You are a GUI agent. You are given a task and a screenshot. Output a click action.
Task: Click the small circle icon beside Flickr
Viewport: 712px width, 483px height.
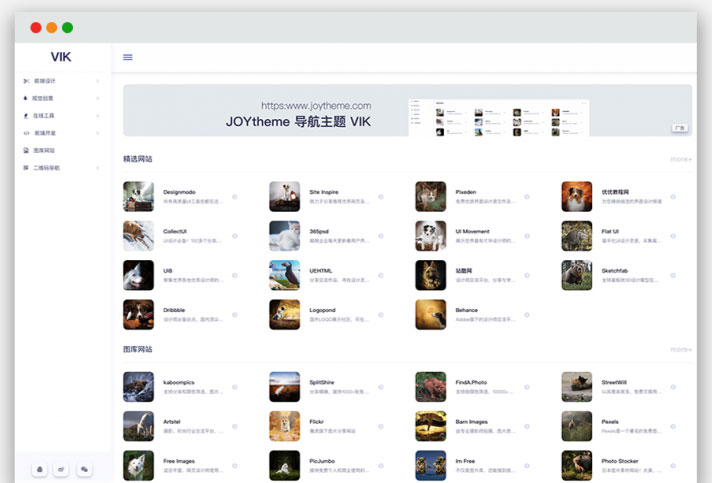click(381, 427)
